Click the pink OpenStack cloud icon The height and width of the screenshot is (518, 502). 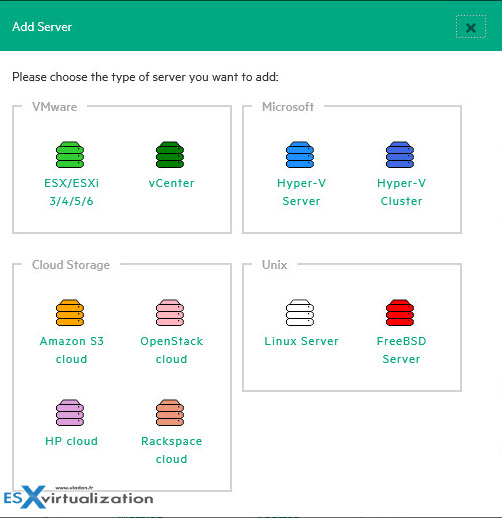(x=170, y=313)
